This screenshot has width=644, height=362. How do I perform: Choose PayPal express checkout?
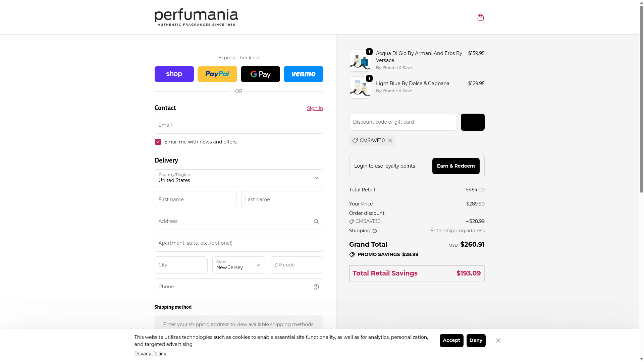217,74
